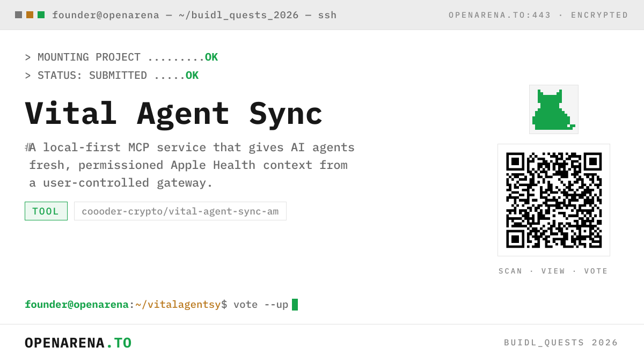644x362 pixels.
Task: Click the MOUNTING PROJECT OK line
Action: [121, 57]
